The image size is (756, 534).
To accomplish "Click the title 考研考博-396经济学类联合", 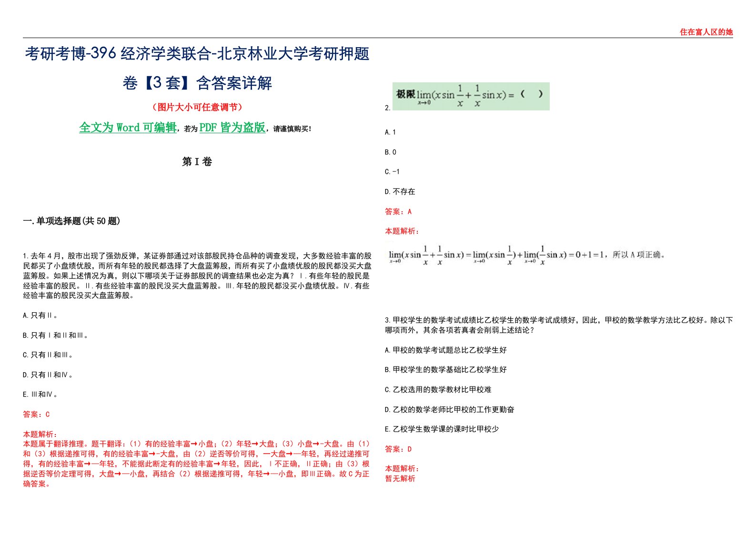I will [118, 53].
